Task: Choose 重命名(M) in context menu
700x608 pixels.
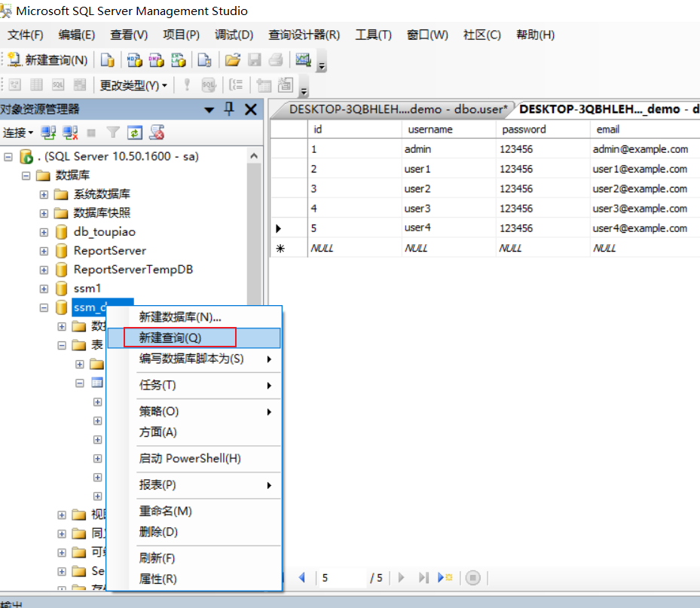Action: point(194,511)
